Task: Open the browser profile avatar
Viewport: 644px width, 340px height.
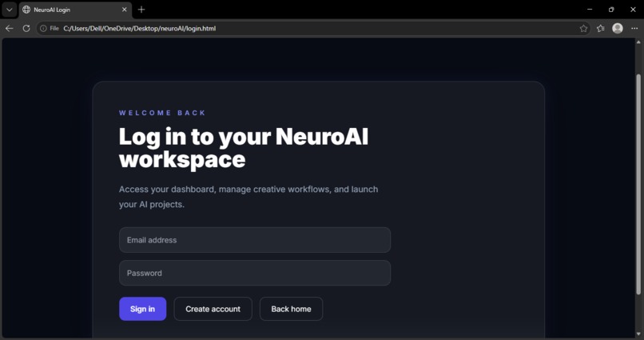Action: [618, 28]
